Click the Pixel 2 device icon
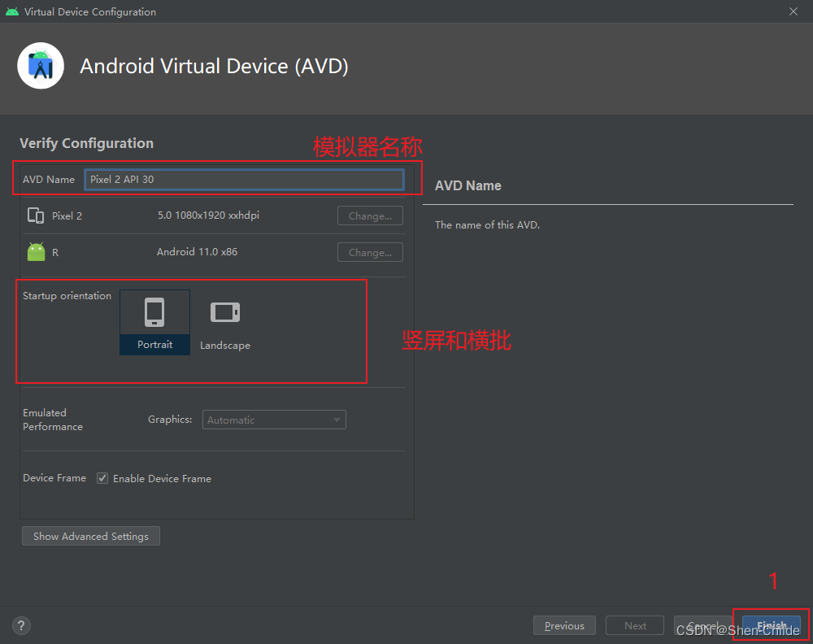Viewport: 813px width, 644px height. (x=36, y=215)
